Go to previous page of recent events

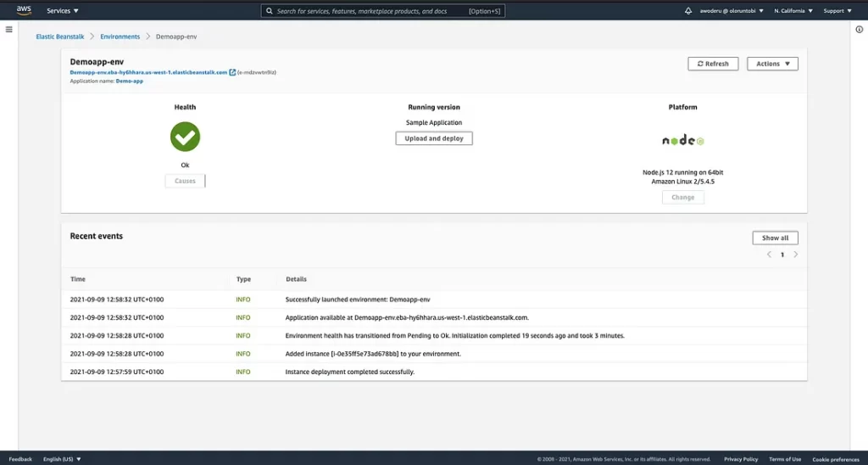point(769,255)
